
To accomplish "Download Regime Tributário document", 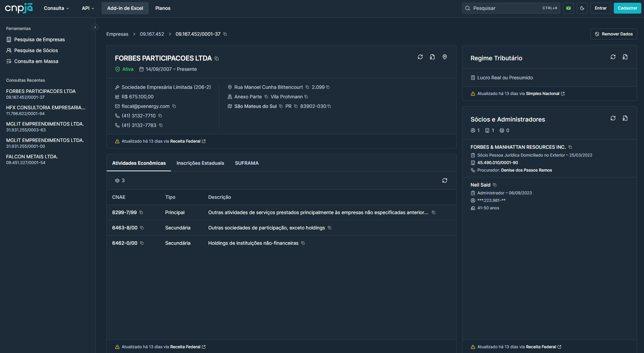I will [625, 57].
